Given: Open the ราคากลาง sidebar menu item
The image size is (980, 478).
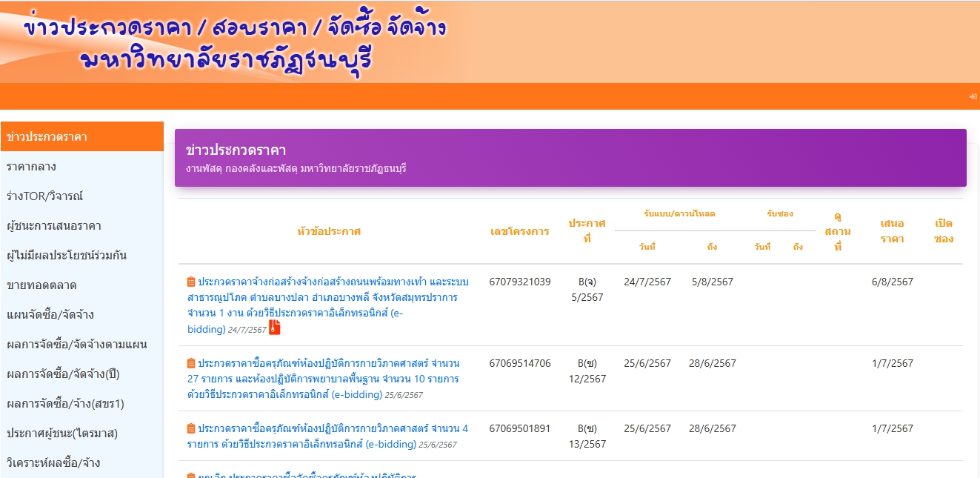Looking at the screenshot, I should 82,166.
